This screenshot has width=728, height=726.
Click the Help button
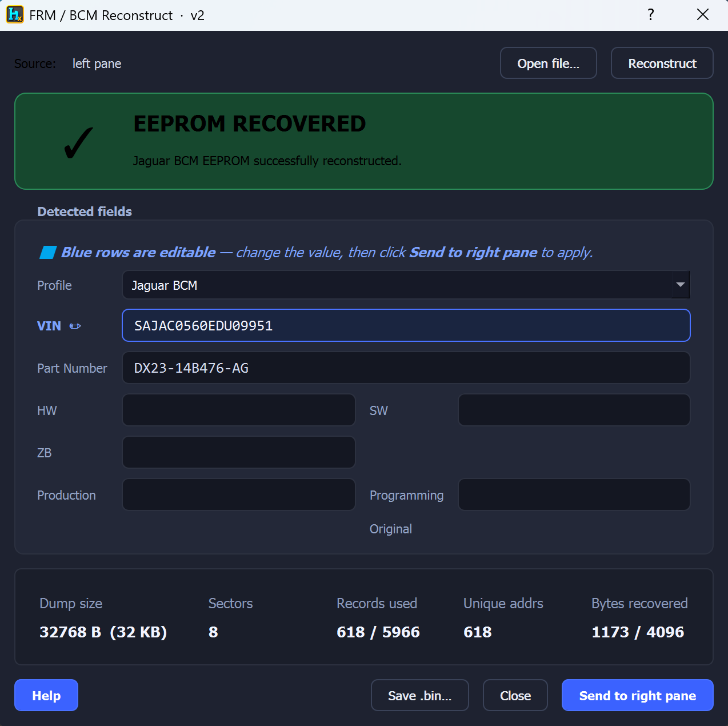[x=46, y=695]
